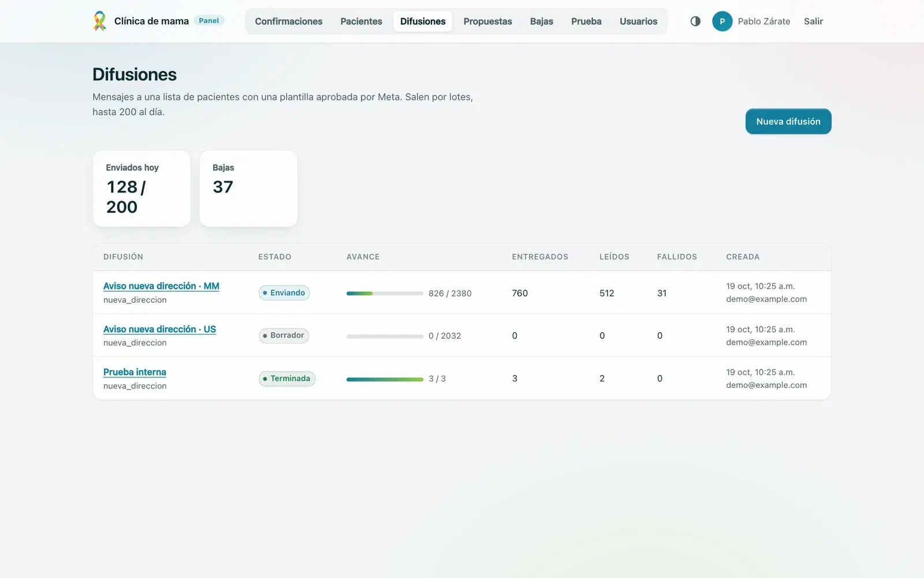Click the Panel badge near logo

coord(209,21)
